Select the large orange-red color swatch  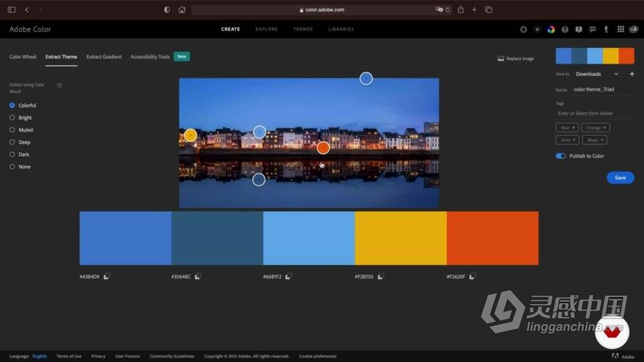tap(492, 238)
